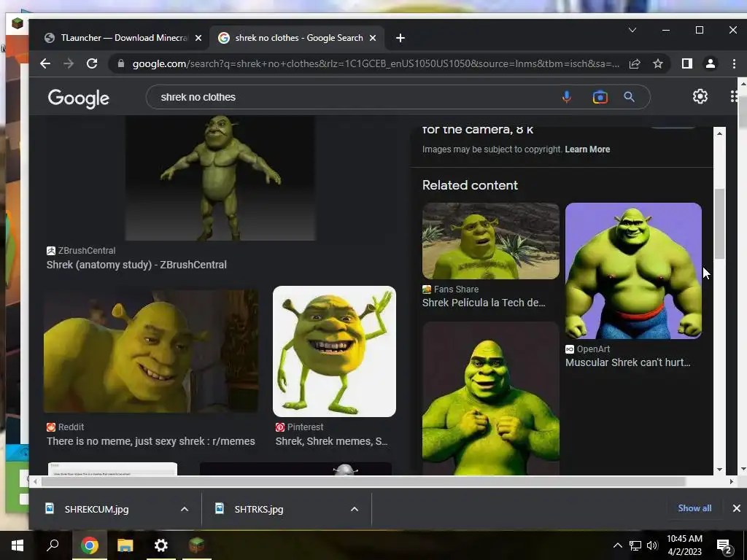Open network status tray icon
This screenshot has height=560, width=747.
coord(635,545)
